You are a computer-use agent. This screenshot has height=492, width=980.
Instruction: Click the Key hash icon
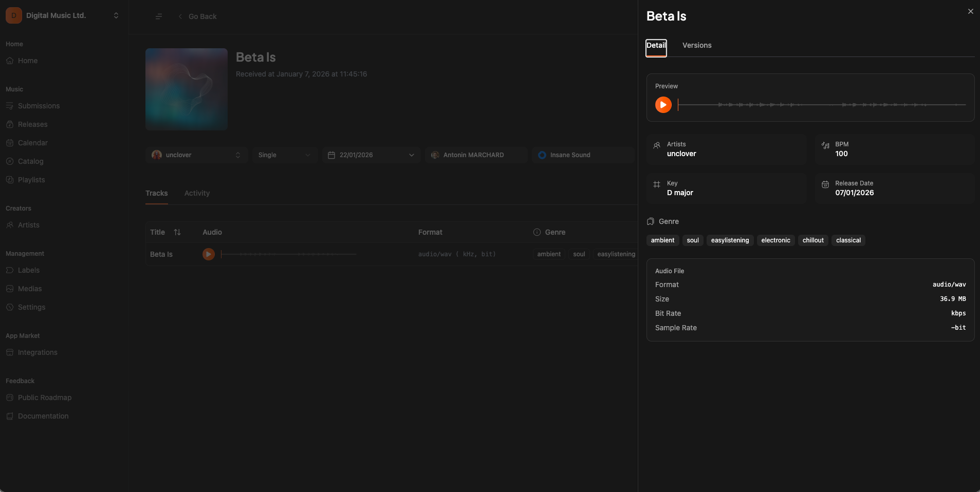(657, 184)
